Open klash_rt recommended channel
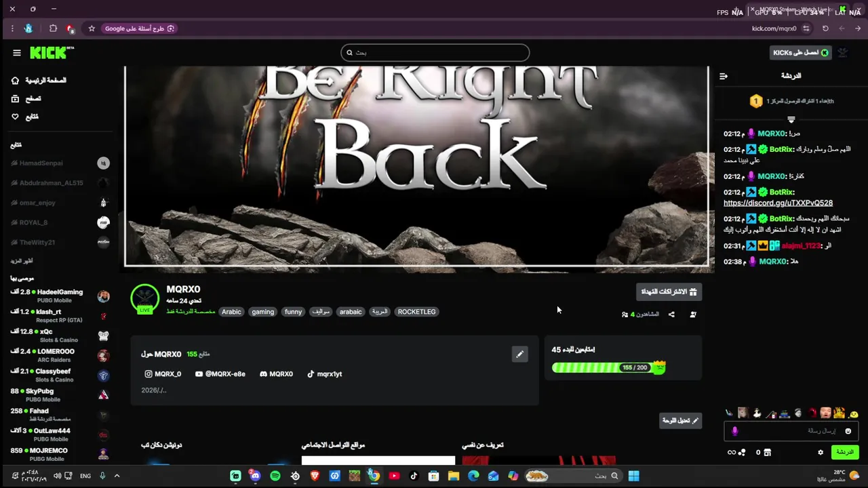This screenshot has height=488, width=868. (x=60, y=316)
